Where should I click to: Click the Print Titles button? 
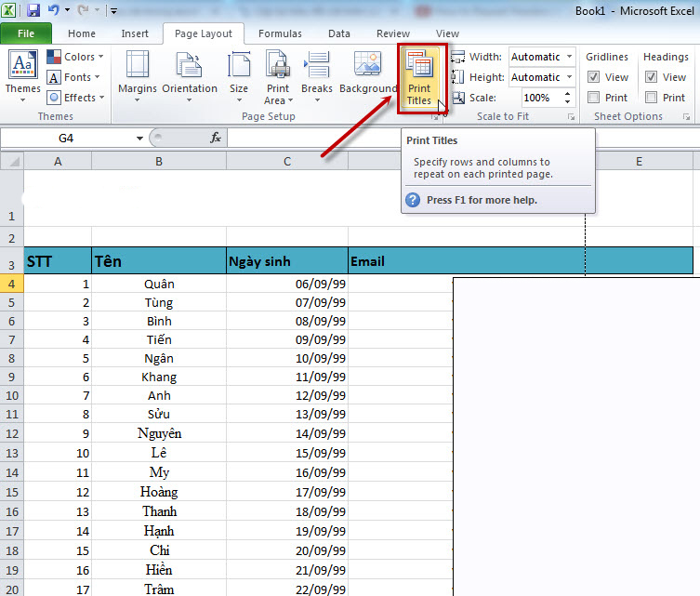coord(419,78)
